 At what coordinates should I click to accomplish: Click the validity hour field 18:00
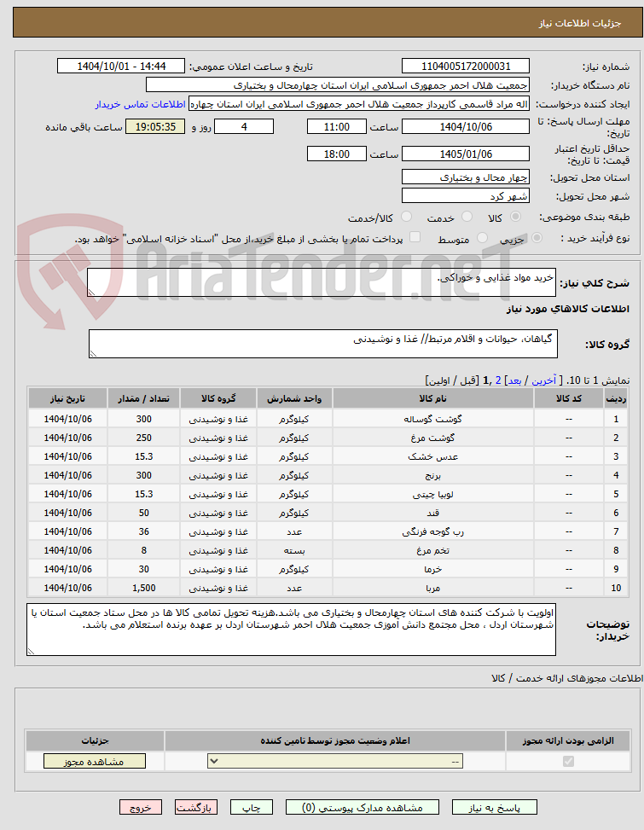(337, 154)
